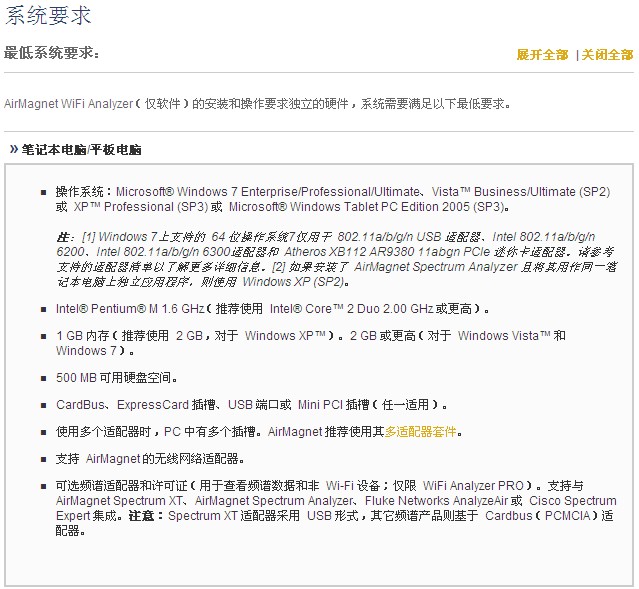Click the bullet before 1 GB 内存
The width and height of the screenshot is (639, 589).
pos(44,336)
